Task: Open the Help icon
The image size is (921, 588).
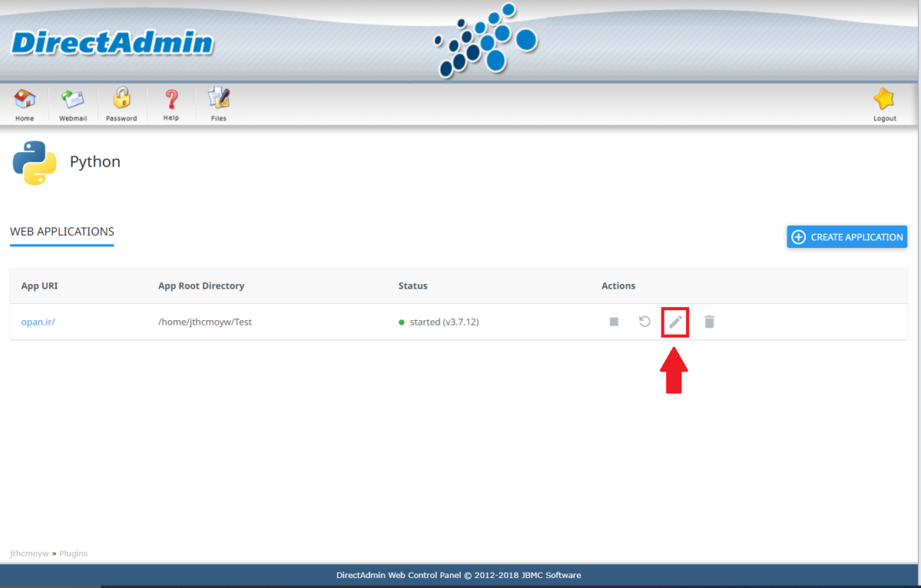Action: click(x=170, y=100)
